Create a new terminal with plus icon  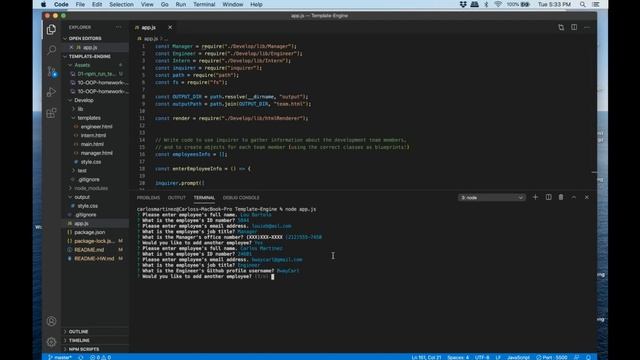point(535,197)
